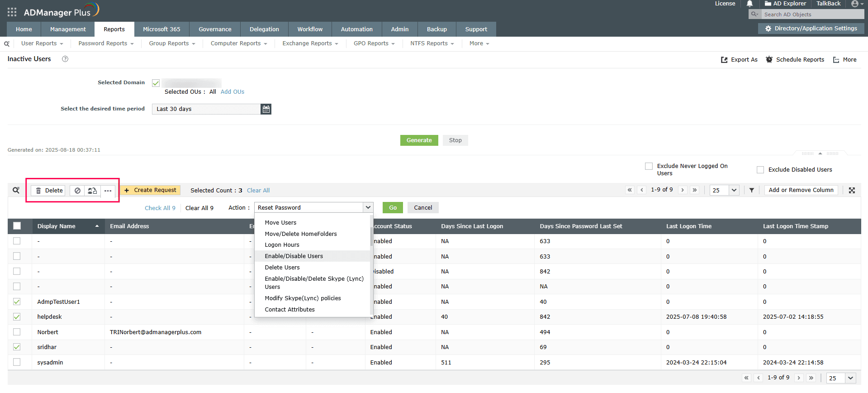Click the AD Explorer folder icon

[768, 4]
